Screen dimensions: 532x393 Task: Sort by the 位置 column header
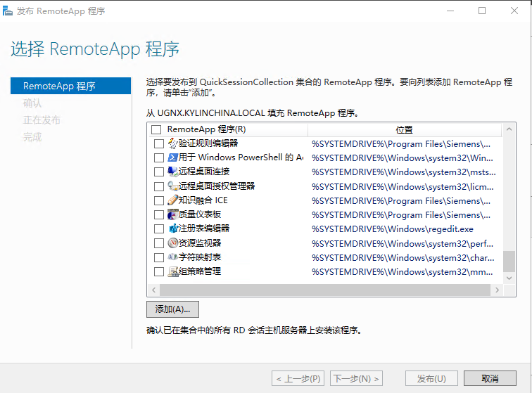pyautogui.click(x=405, y=129)
